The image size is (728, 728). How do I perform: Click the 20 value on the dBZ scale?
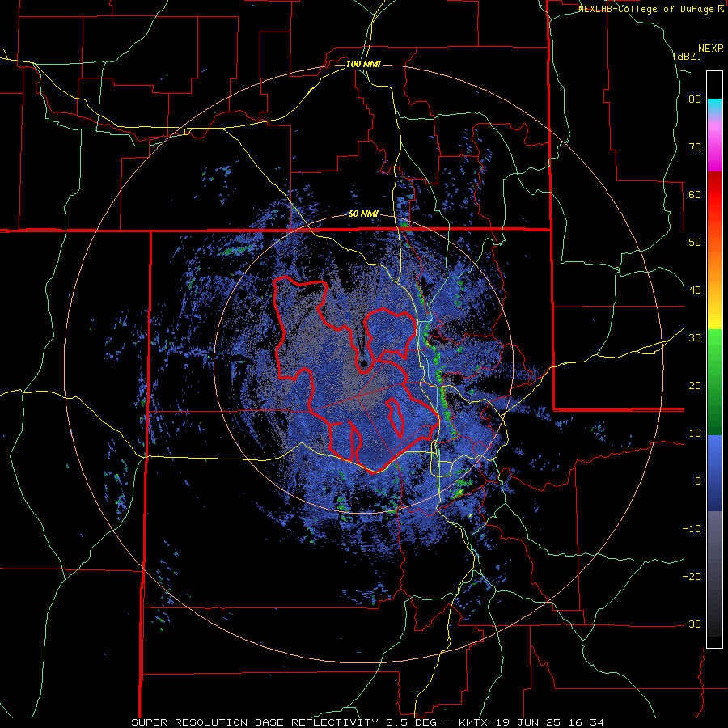695,386
